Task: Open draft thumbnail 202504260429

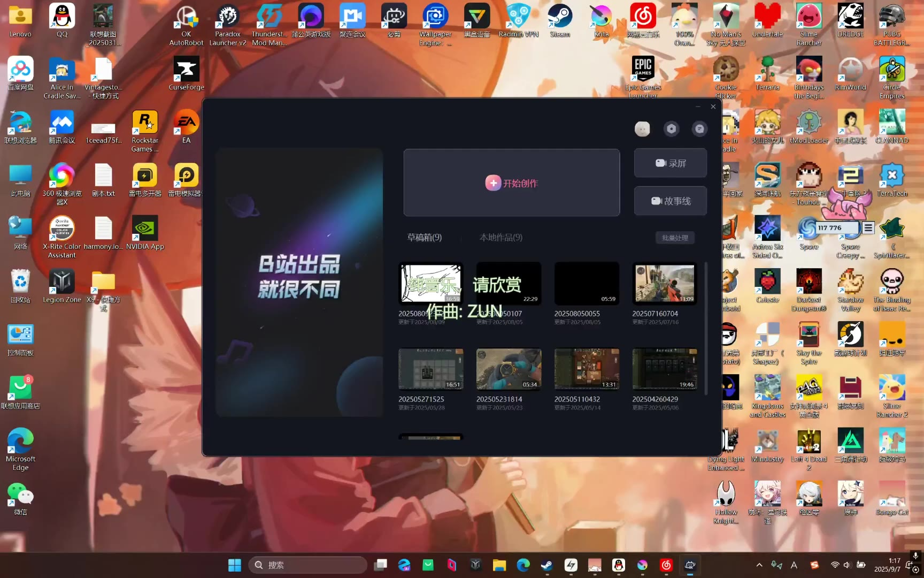Action: click(665, 369)
